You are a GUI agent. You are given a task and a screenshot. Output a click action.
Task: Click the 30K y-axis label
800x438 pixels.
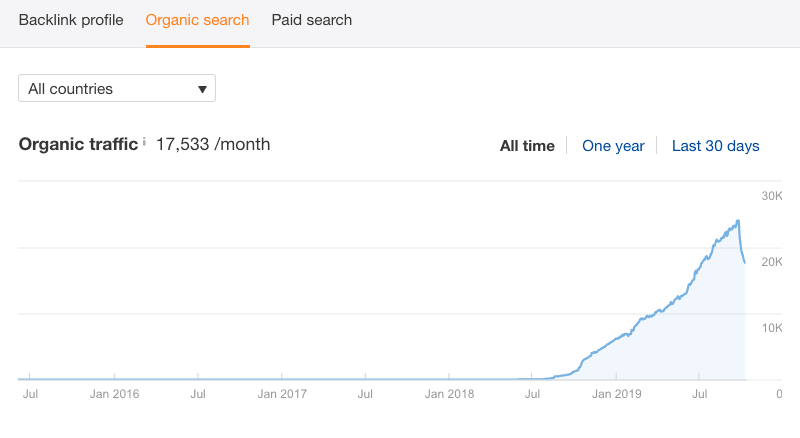[x=771, y=195]
